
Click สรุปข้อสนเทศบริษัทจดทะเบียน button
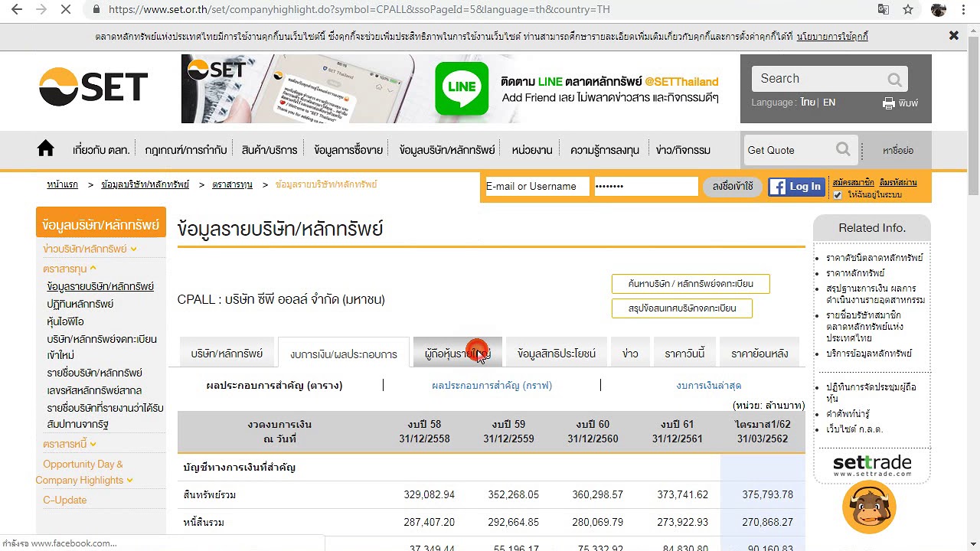[682, 308]
